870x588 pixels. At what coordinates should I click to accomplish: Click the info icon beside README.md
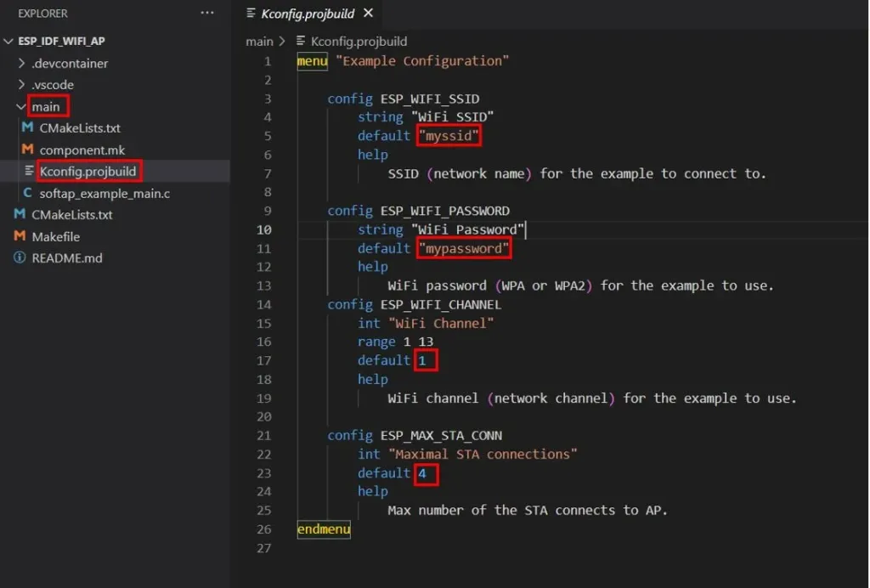(x=20, y=257)
